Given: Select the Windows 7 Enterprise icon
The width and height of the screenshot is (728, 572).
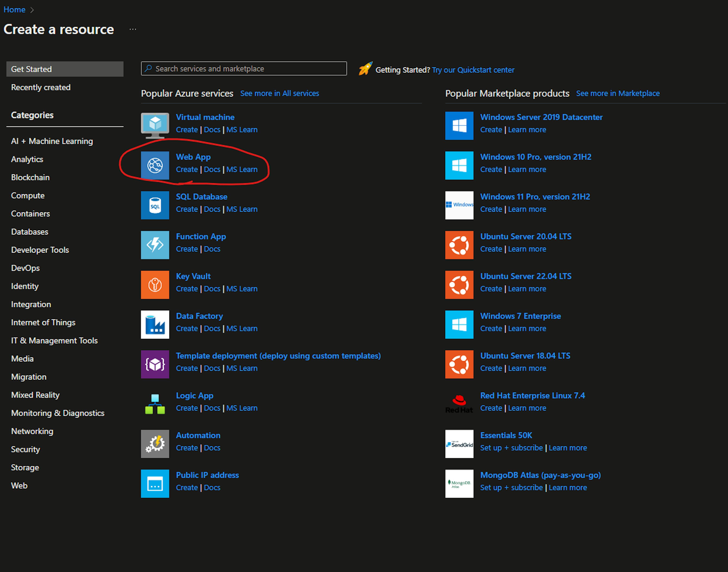Looking at the screenshot, I should (459, 325).
